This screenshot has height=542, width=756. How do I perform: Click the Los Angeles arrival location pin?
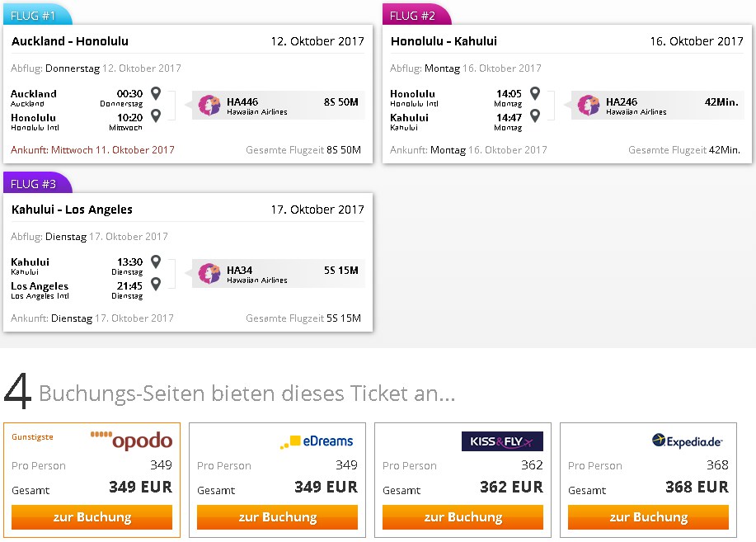click(x=156, y=284)
